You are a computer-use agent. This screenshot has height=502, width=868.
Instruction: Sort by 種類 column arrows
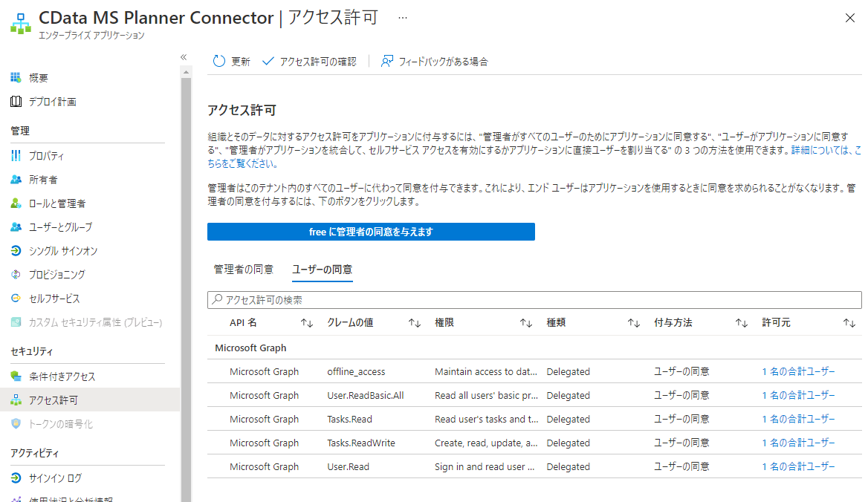click(x=634, y=323)
